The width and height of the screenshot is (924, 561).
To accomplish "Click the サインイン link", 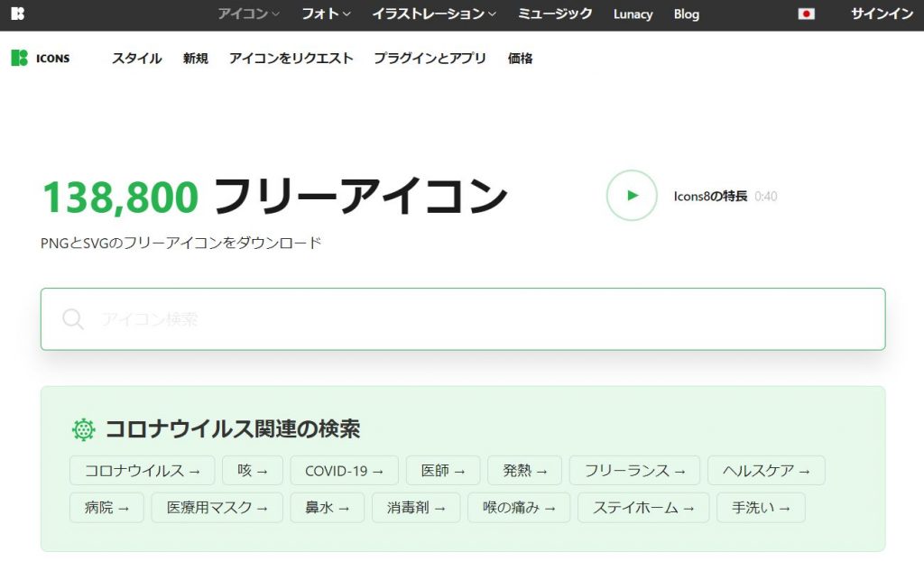I will [882, 14].
